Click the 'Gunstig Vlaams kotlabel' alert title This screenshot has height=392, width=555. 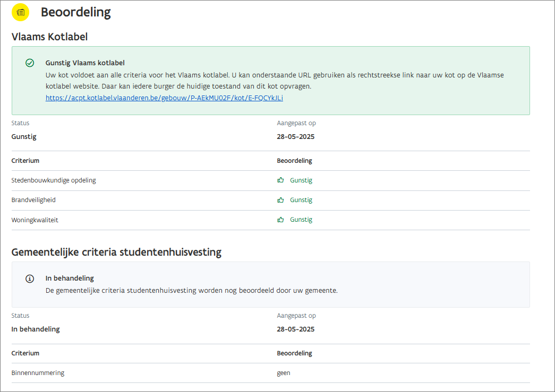coord(85,63)
